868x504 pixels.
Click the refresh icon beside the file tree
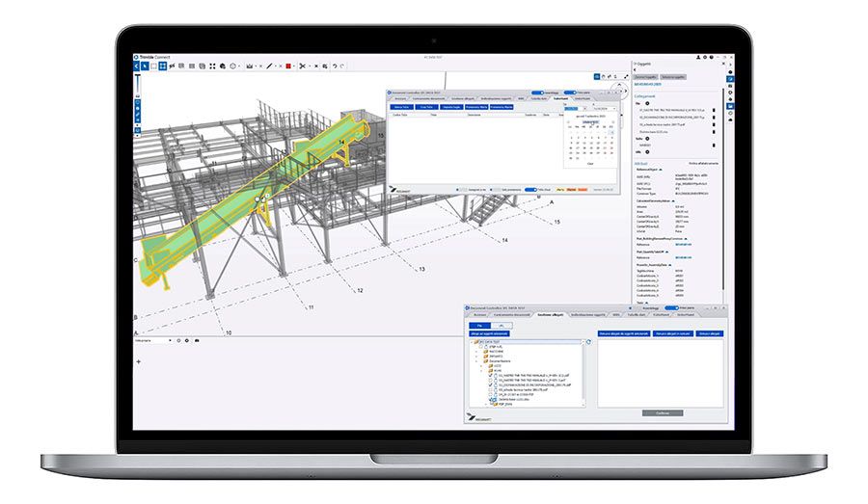click(587, 341)
